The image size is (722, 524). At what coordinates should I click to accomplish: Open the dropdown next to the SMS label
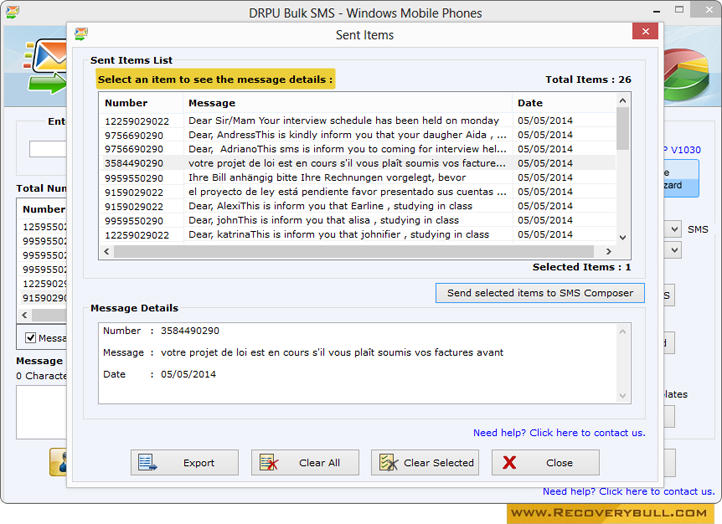point(674,229)
